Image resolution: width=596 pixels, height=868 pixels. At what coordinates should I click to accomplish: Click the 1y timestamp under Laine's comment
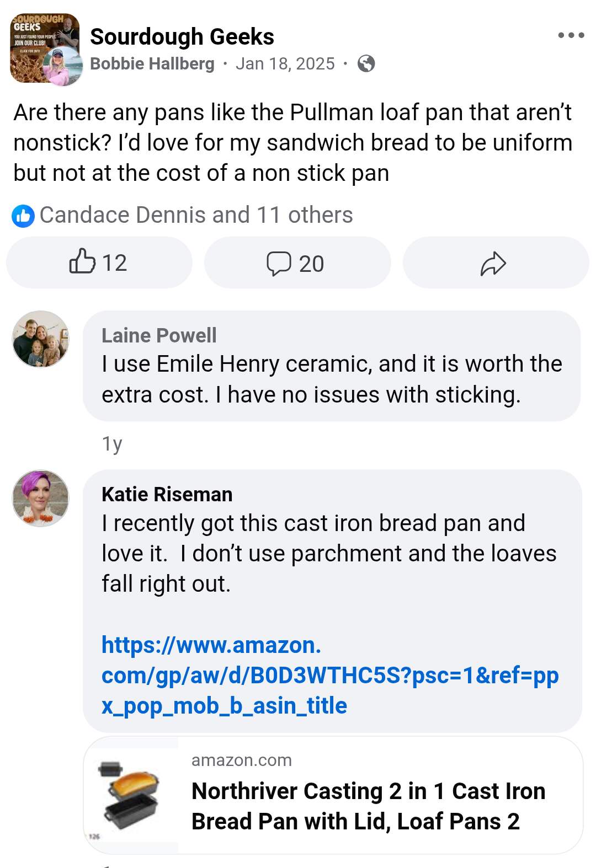tap(112, 443)
